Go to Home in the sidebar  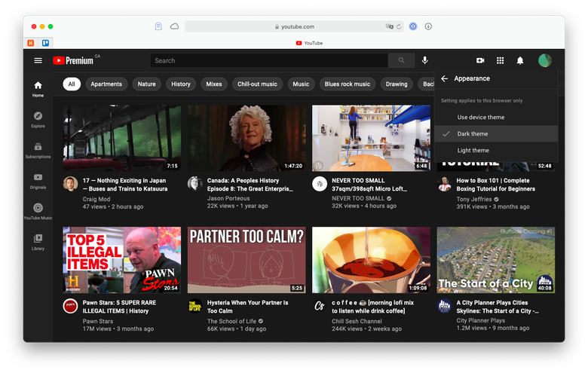(x=38, y=89)
